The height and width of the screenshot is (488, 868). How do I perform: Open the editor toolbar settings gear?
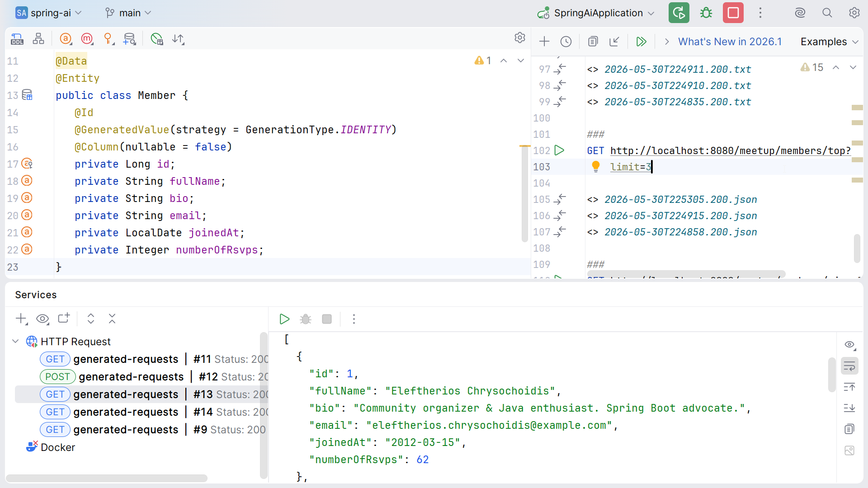520,38
